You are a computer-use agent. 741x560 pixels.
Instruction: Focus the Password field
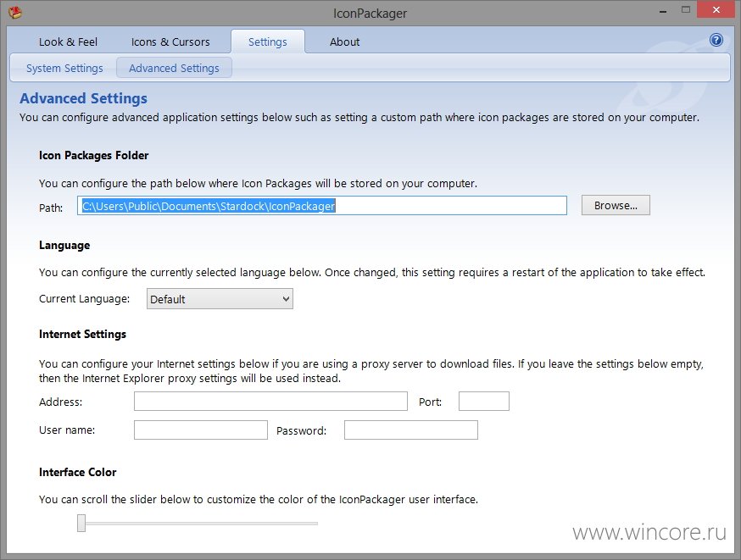tap(411, 430)
